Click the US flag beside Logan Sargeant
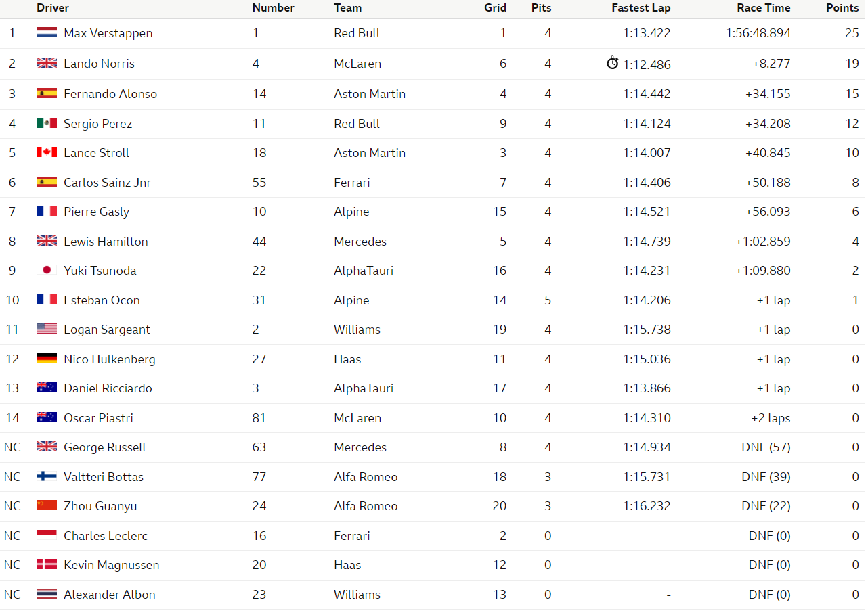The image size is (868, 611). coord(47,330)
